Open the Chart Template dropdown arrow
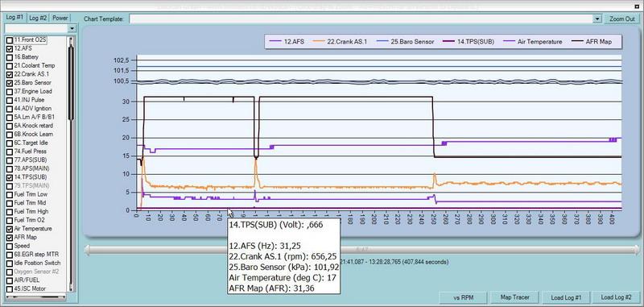Image resolution: width=644 pixels, height=307 pixels. pyautogui.click(x=597, y=19)
